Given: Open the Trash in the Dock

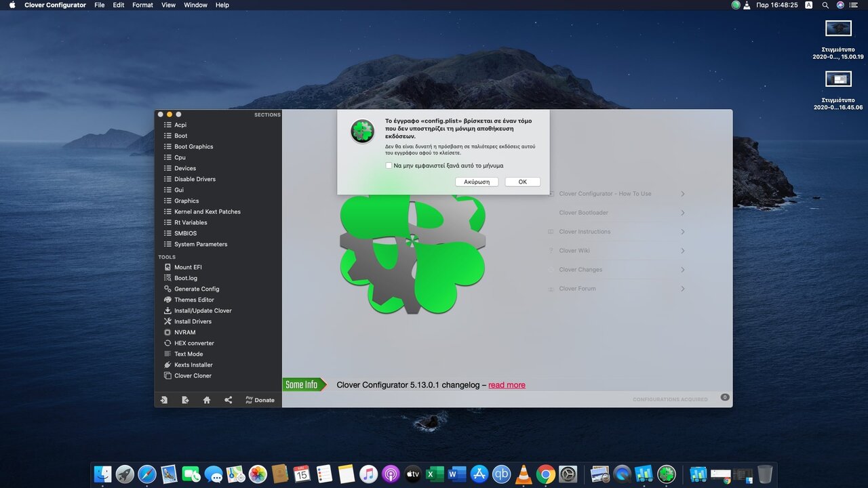Looking at the screenshot, I should [765, 474].
